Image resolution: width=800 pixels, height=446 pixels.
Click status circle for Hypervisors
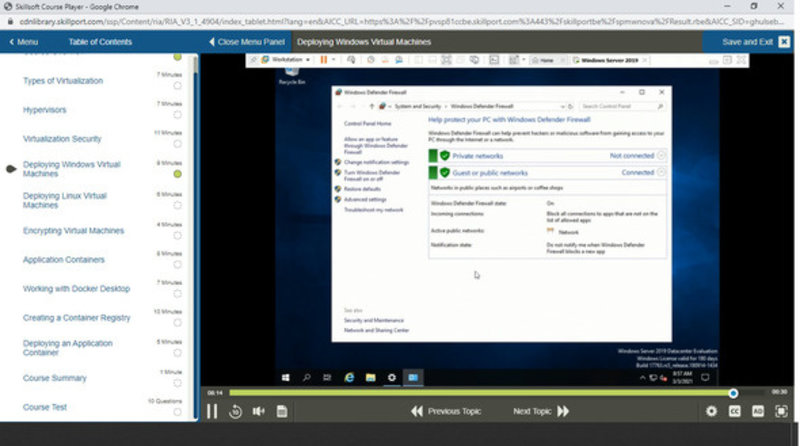click(x=177, y=115)
